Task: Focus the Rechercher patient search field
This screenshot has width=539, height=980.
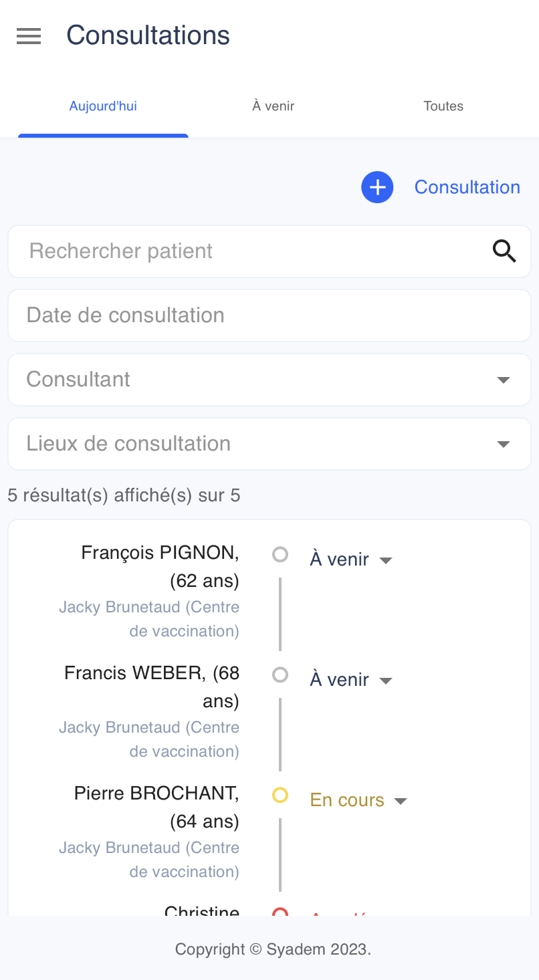Action: [269, 251]
